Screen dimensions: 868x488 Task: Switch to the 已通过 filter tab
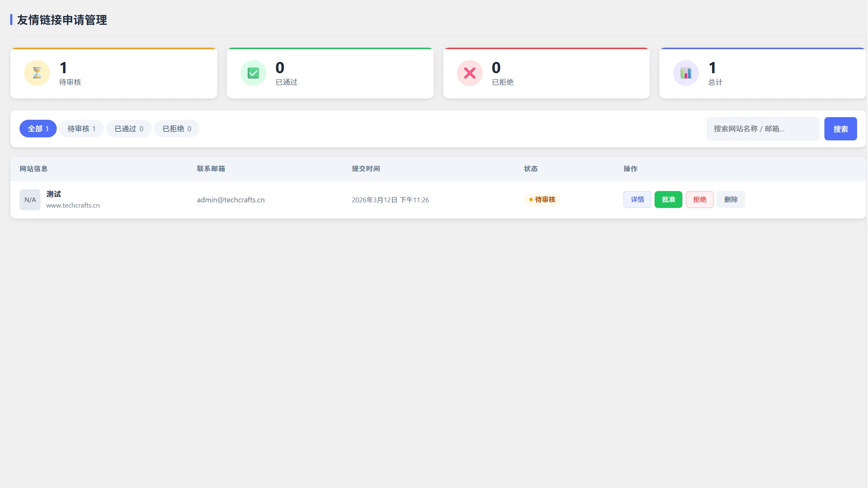pyautogui.click(x=129, y=129)
